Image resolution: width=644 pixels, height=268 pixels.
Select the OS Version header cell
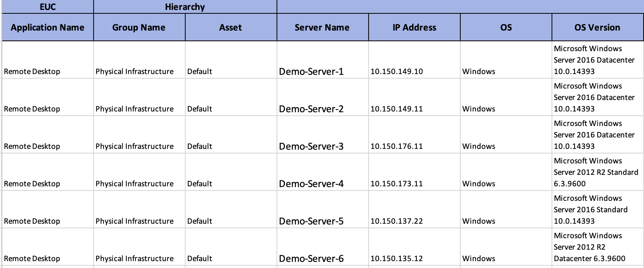(x=597, y=27)
